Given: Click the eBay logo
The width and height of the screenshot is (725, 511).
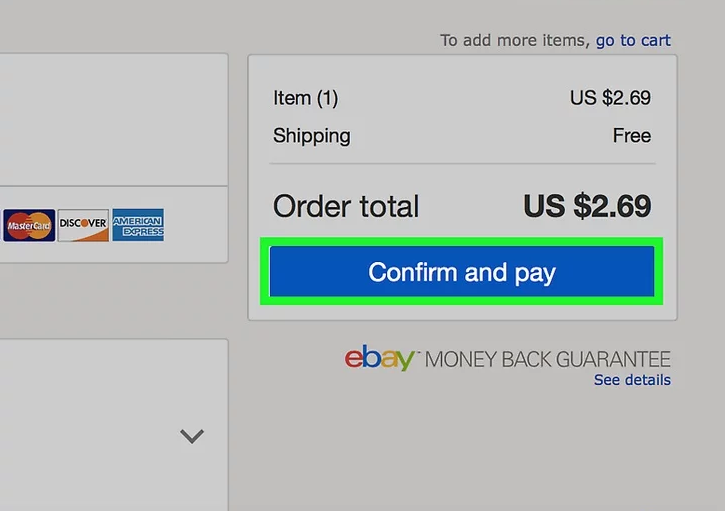Looking at the screenshot, I should coord(380,358).
